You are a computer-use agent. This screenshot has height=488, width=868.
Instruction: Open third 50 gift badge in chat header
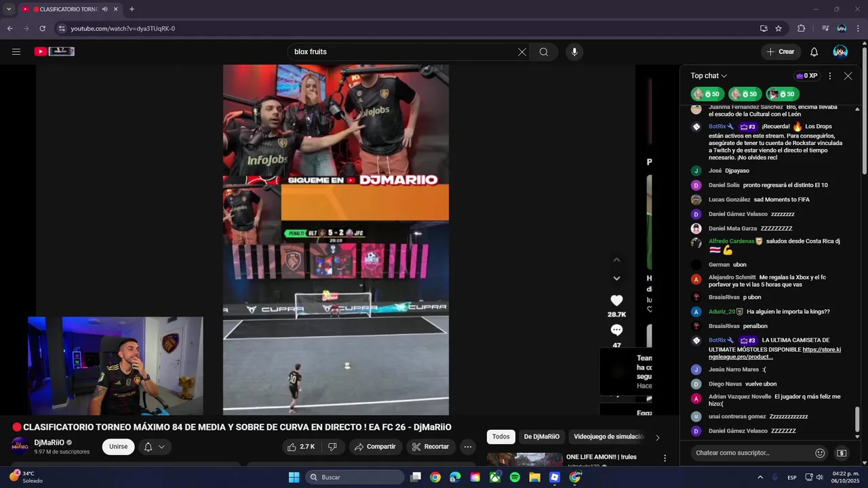tap(783, 94)
